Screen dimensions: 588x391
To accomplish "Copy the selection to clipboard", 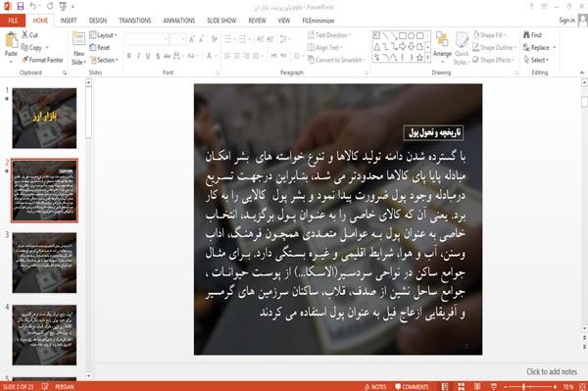I will 32,48.
